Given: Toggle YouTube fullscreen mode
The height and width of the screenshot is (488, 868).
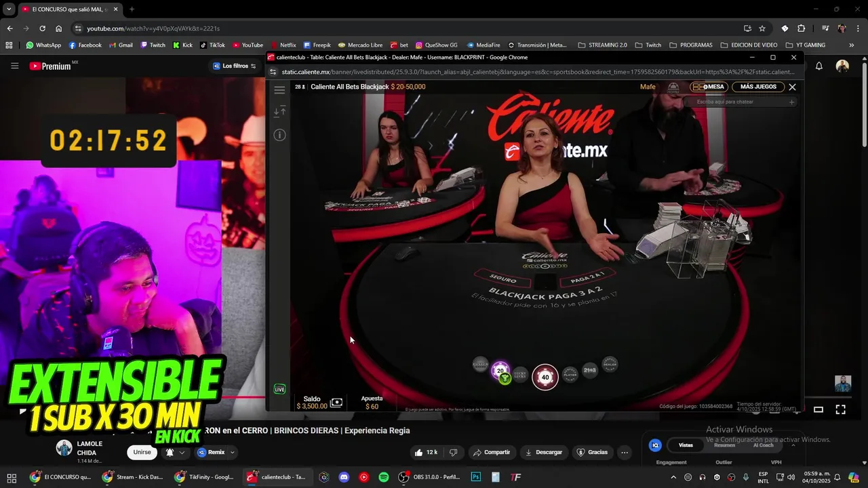Looking at the screenshot, I should point(840,409).
